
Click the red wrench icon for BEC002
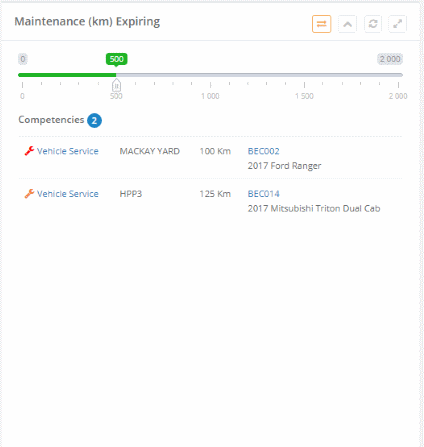point(29,151)
